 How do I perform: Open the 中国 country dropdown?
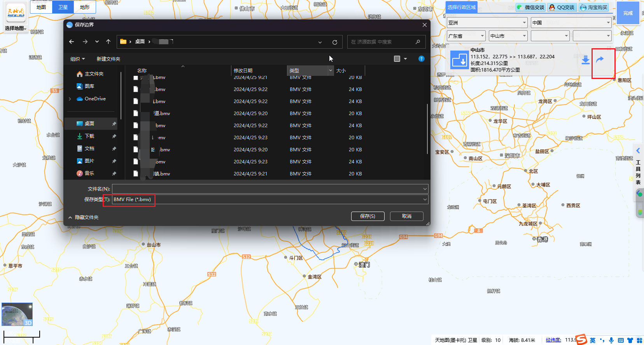pos(571,23)
